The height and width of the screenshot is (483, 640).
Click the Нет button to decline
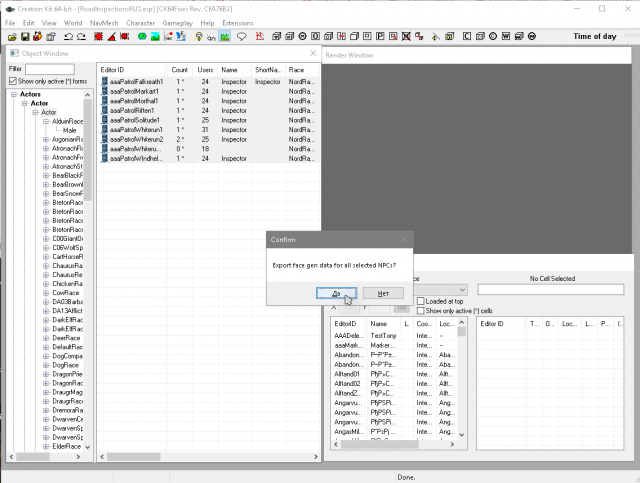coord(383,292)
